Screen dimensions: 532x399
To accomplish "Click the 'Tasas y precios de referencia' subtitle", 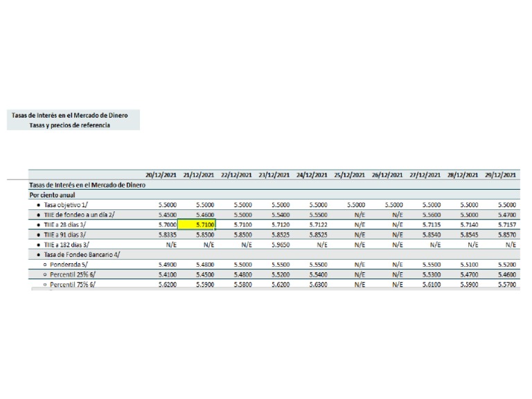I will (x=69, y=125).
